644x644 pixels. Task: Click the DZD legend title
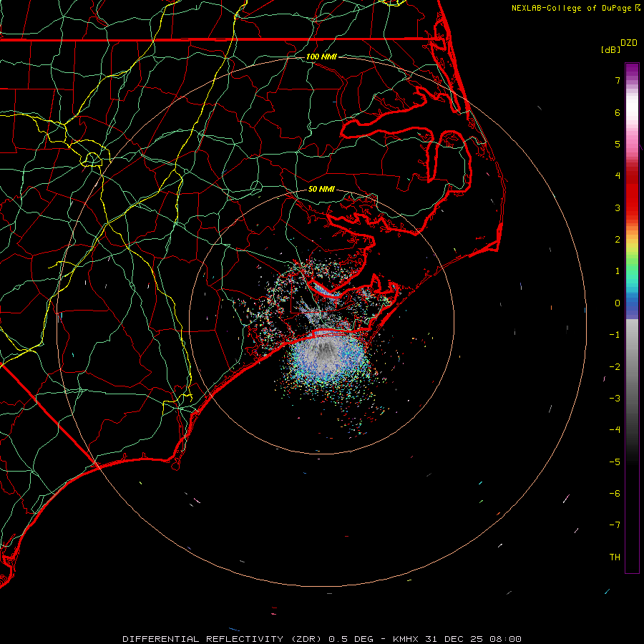[x=629, y=43]
